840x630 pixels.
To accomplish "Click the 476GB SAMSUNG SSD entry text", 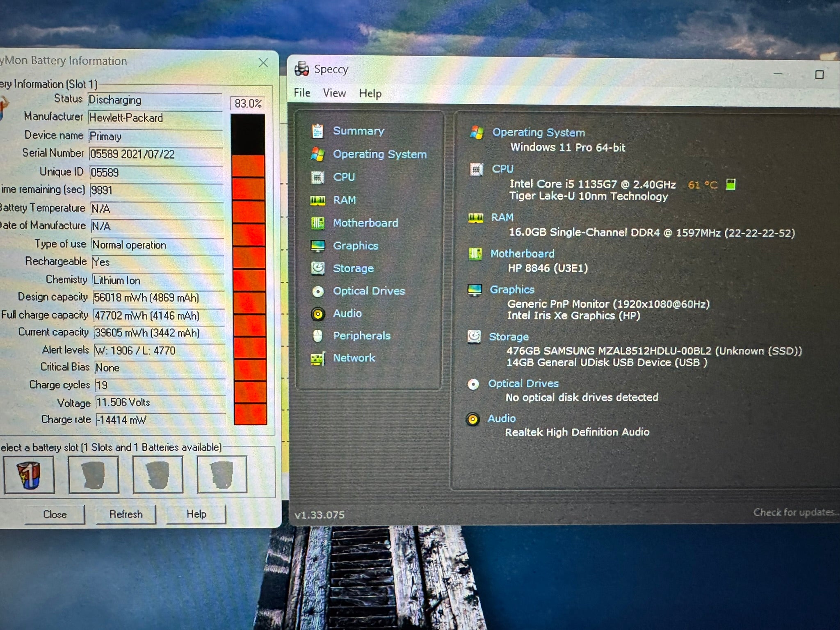I will coord(654,351).
